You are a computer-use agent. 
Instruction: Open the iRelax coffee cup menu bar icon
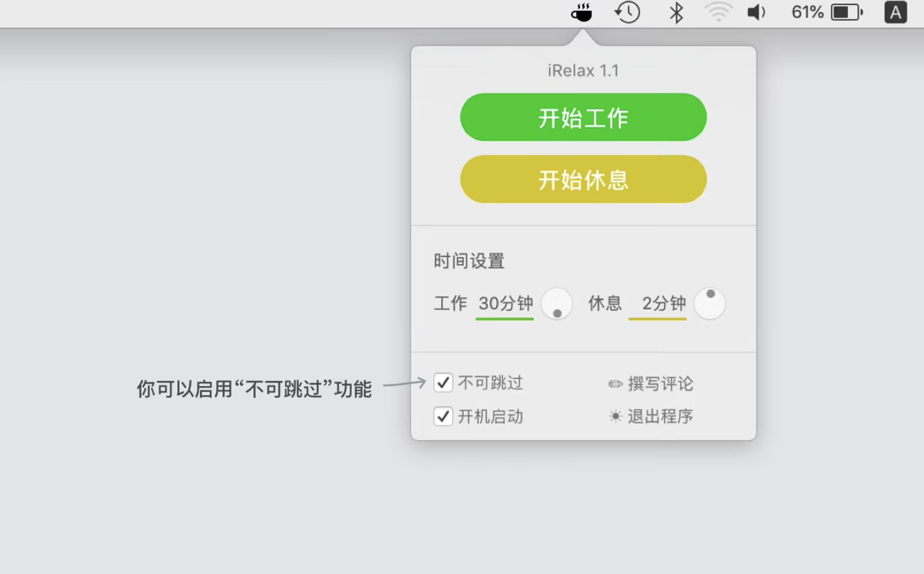(x=581, y=13)
